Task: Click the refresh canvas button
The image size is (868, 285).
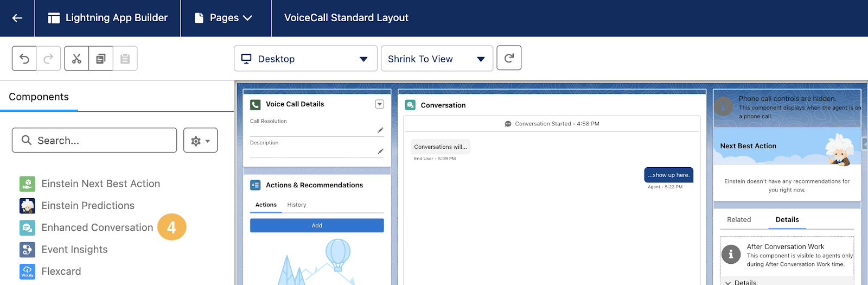Action: pyautogui.click(x=509, y=58)
